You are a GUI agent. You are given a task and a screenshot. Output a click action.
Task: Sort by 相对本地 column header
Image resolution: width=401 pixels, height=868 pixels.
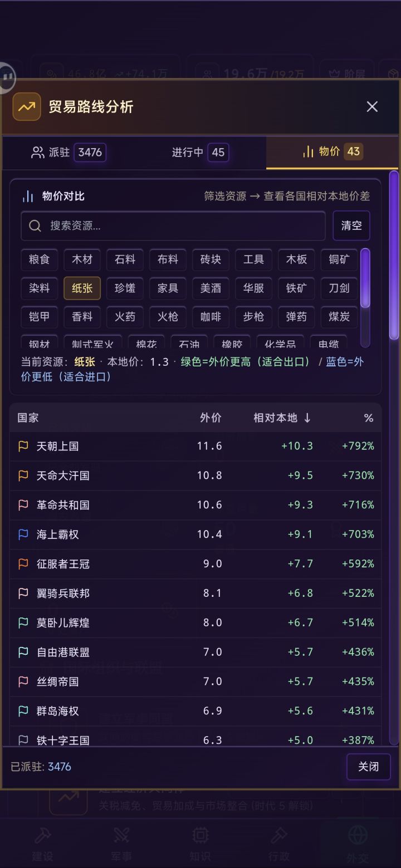282,418
